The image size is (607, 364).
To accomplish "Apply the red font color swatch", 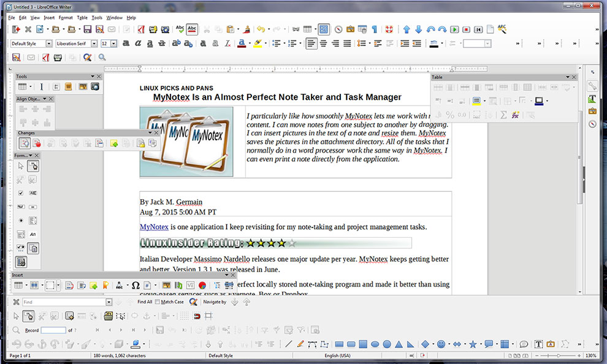I will tap(242, 44).
